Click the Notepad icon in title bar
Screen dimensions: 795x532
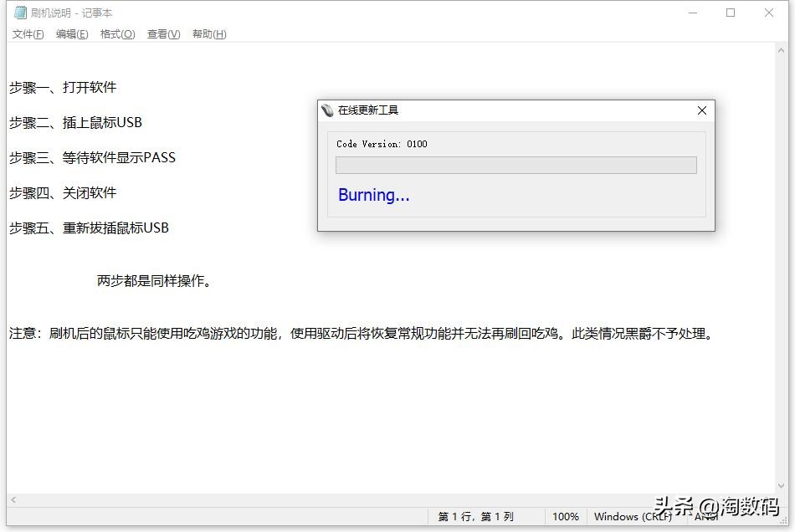pos(20,13)
